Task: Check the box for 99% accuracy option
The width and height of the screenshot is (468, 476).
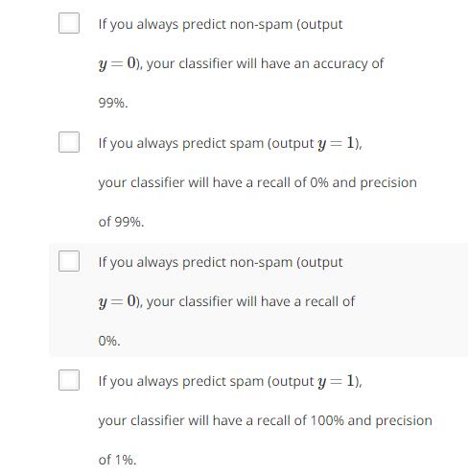Action: [x=69, y=23]
